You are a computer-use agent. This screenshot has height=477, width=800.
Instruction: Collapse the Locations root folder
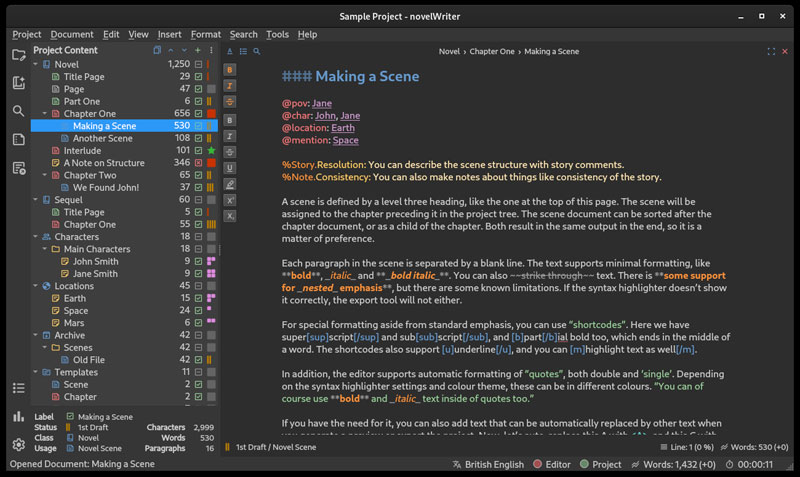pos(35,286)
